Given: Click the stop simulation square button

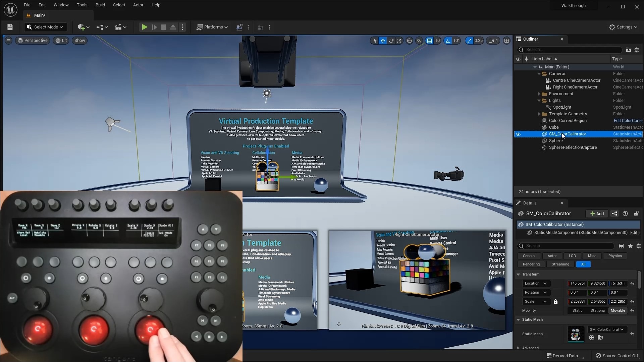Looking at the screenshot, I should 164,27.
